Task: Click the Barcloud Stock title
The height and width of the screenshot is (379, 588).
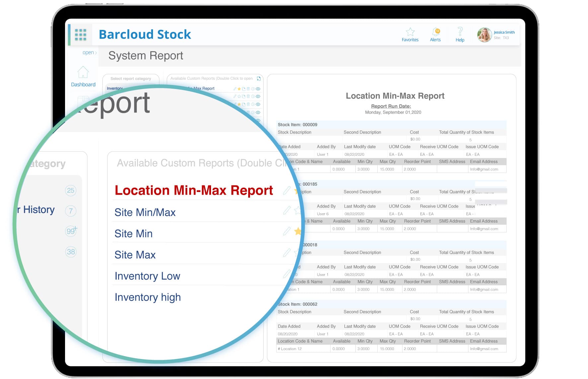Action: click(145, 35)
